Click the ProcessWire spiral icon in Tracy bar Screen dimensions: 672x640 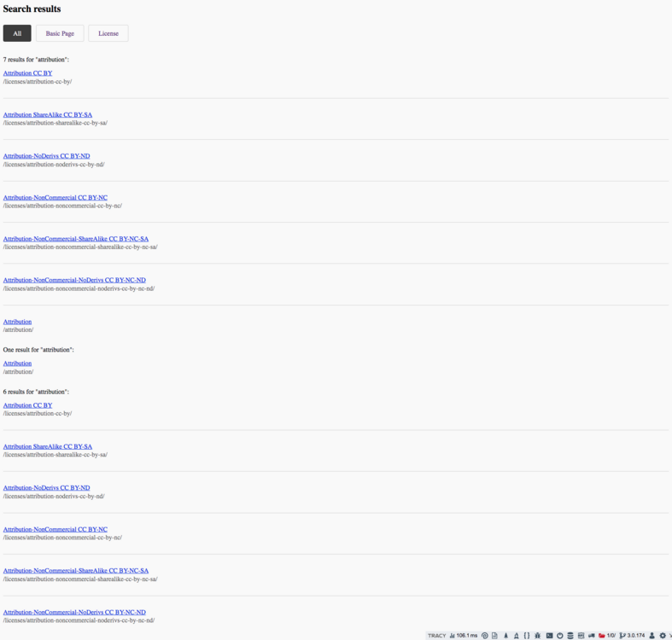[x=485, y=636]
